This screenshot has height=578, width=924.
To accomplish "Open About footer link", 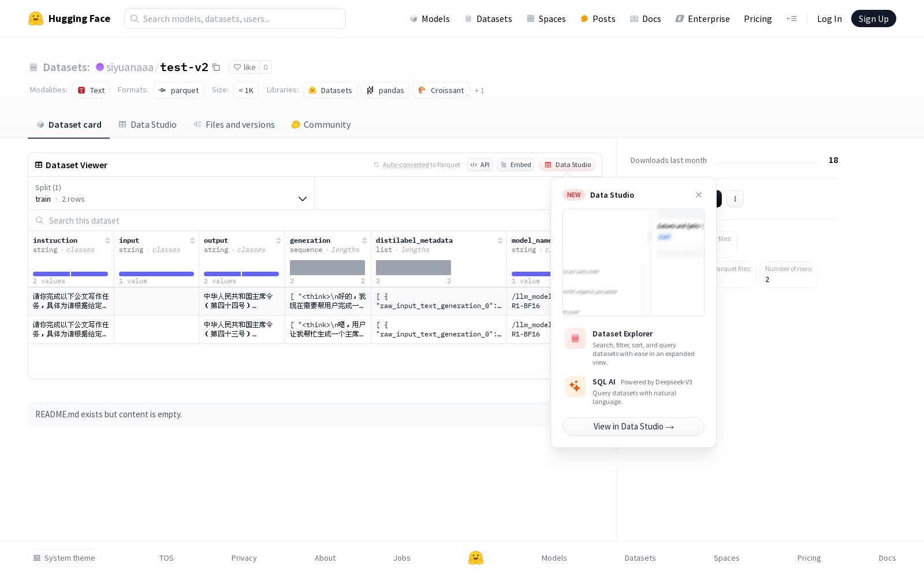I will pos(325,558).
